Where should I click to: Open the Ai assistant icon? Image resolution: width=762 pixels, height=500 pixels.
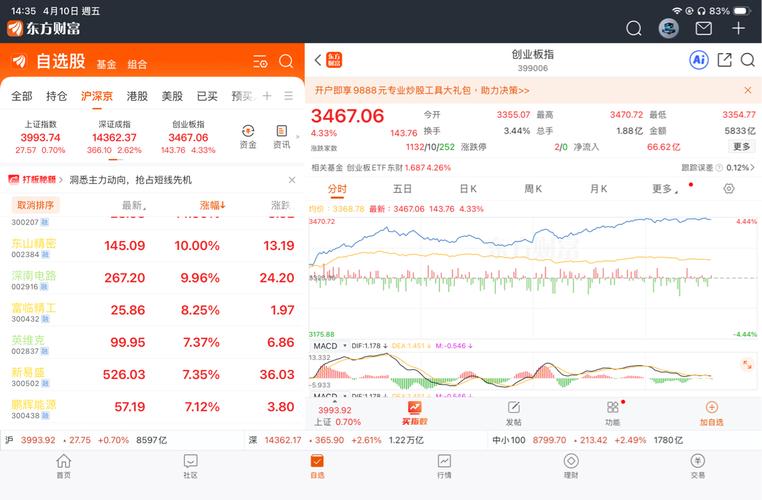699,60
